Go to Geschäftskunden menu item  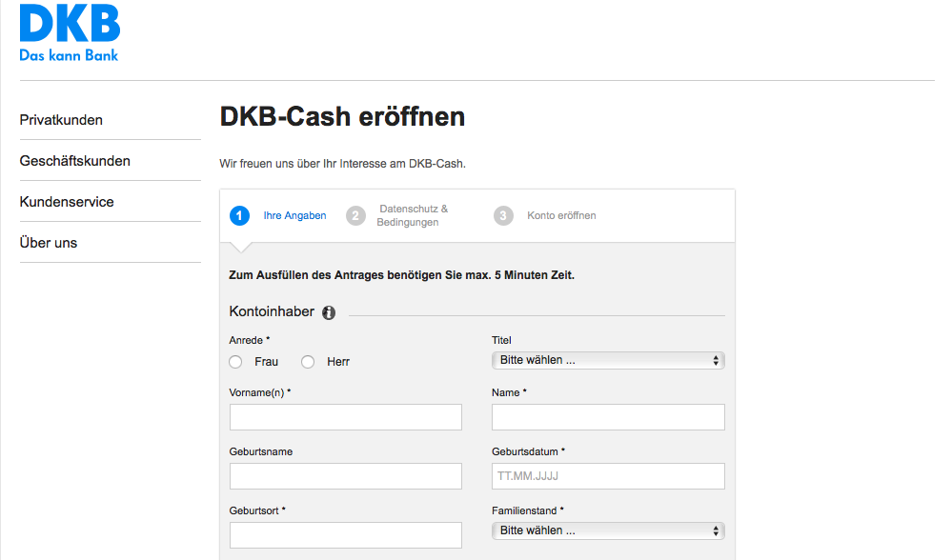[x=74, y=161]
